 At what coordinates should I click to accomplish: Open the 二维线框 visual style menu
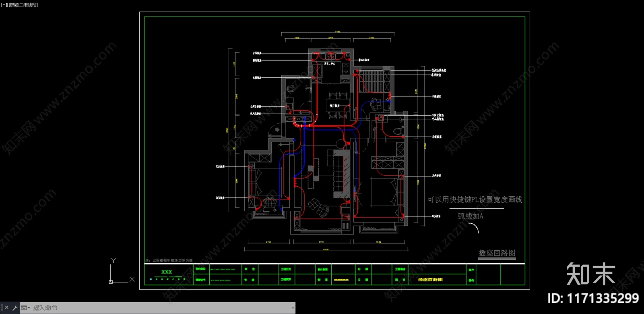28,5
